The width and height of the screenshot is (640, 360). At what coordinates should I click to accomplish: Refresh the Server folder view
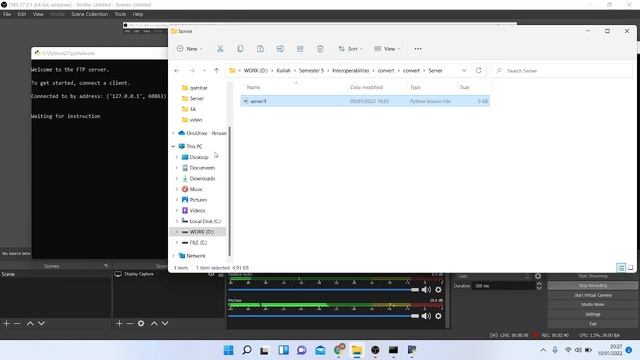tap(478, 70)
